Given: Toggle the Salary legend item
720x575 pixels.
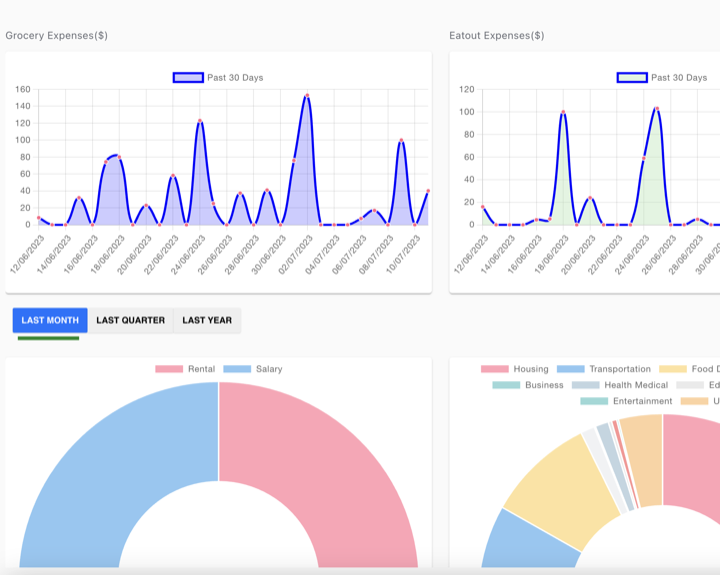Looking at the screenshot, I should pyautogui.click(x=253, y=369).
